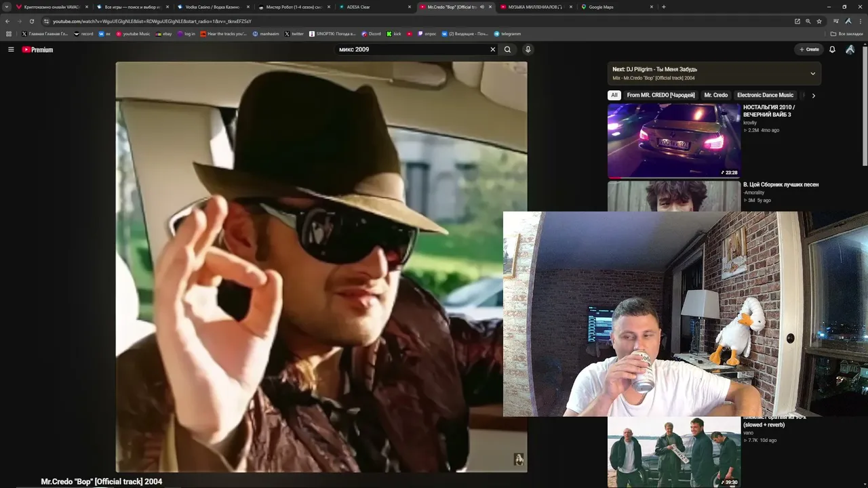Image resolution: width=868 pixels, height=488 pixels.
Task: Start voice search with the microphone
Action: point(528,49)
